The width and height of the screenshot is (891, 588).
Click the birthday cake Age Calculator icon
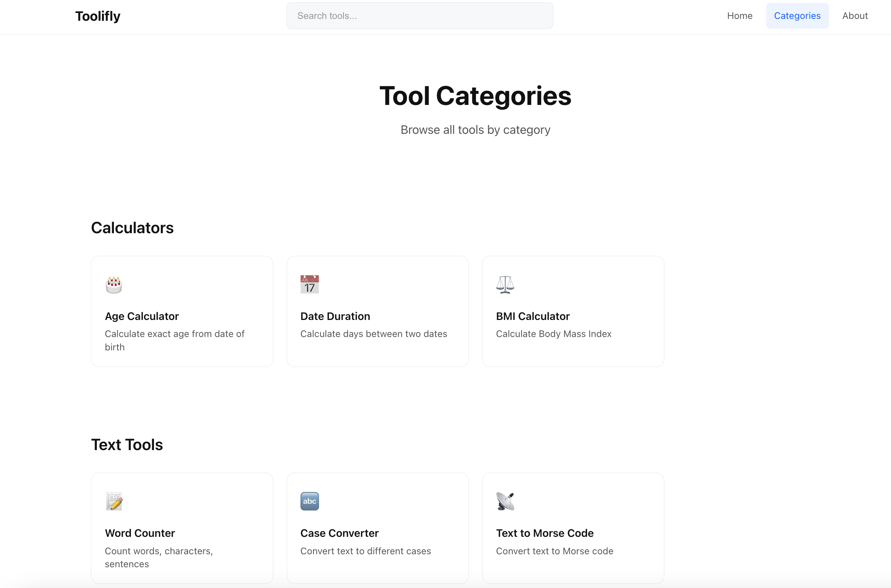114,285
